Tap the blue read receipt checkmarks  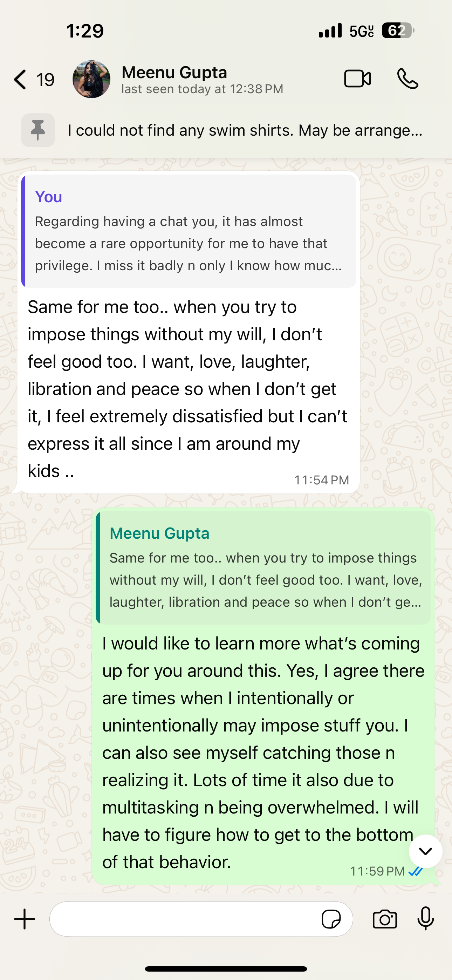(416, 871)
